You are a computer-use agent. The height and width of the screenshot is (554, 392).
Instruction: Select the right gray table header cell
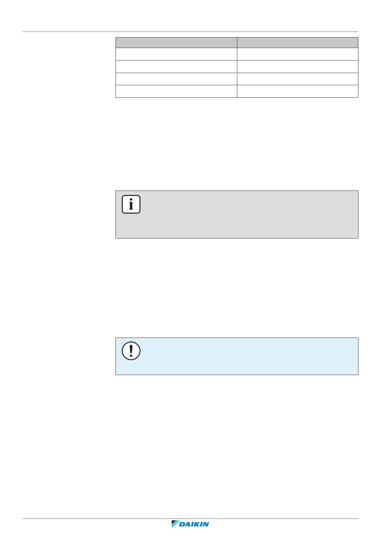coord(298,42)
